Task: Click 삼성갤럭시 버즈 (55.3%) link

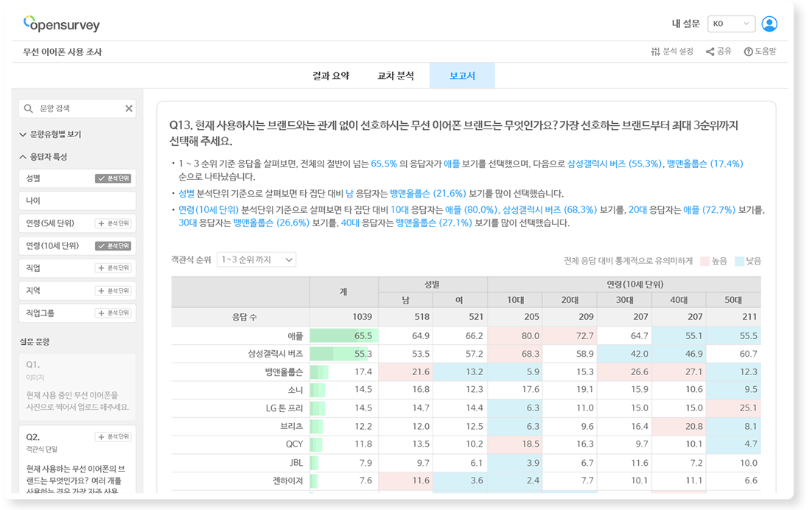Action: coord(615,164)
